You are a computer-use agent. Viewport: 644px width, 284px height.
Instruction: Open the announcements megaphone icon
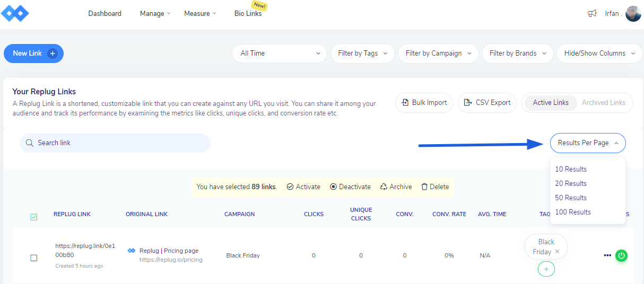point(592,13)
